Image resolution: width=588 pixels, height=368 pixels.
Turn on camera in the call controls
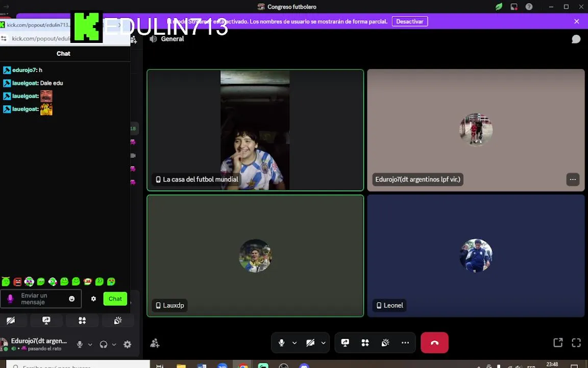(x=310, y=342)
